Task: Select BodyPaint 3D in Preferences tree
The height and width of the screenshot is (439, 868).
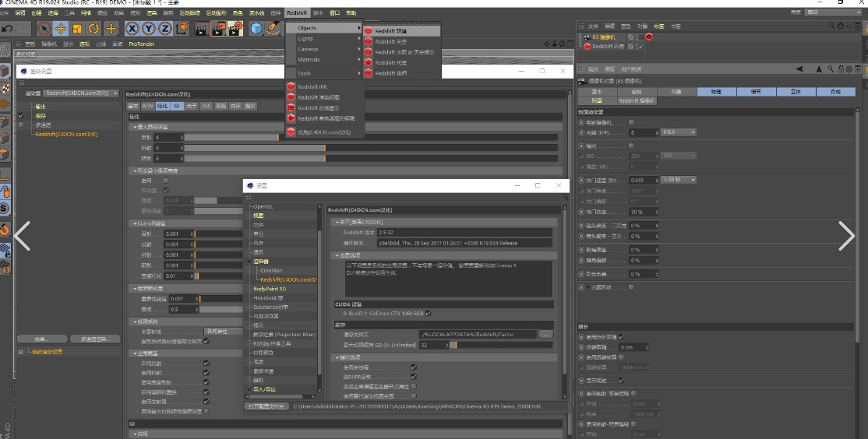Action: (x=270, y=290)
